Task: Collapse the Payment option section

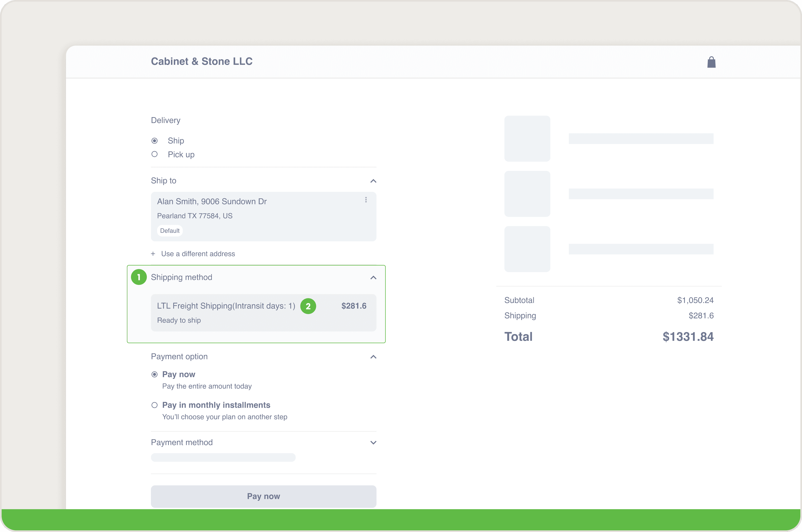Action: [373, 357]
